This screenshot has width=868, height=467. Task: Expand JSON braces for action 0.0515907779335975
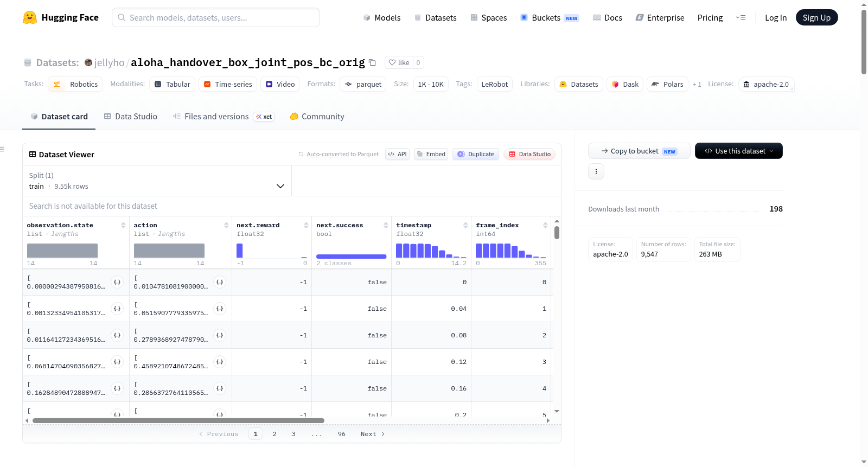tap(220, 309)
